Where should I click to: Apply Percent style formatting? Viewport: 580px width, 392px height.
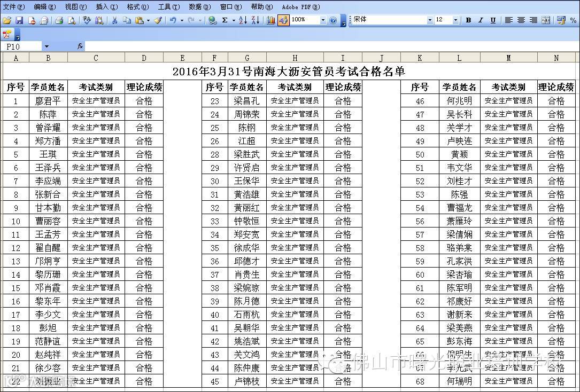tap(574, 21)
